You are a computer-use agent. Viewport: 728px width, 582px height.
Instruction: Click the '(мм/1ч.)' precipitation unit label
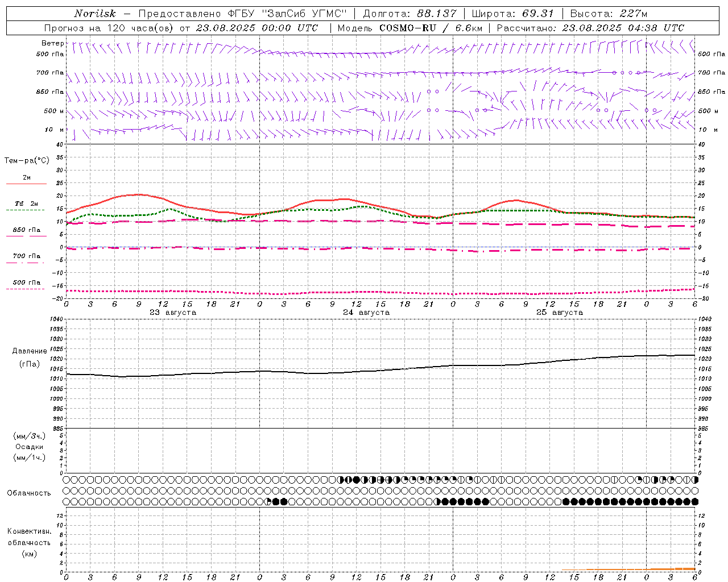[29, 458]
